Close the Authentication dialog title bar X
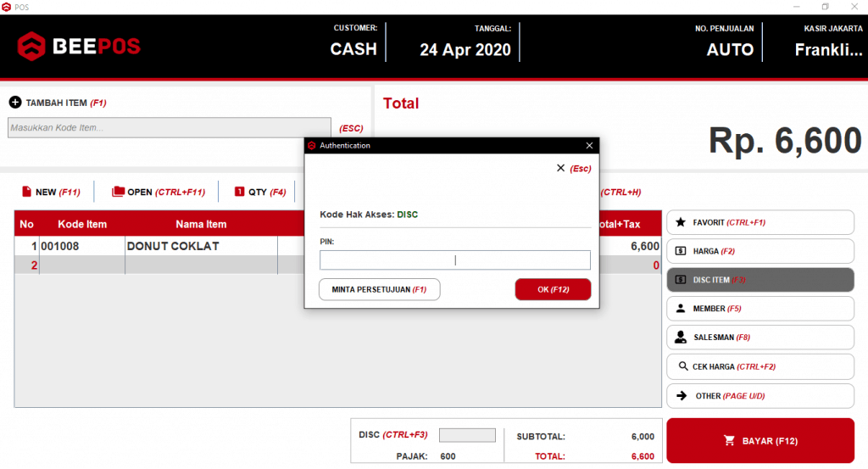The image size is (868, 469). (589, 146)
